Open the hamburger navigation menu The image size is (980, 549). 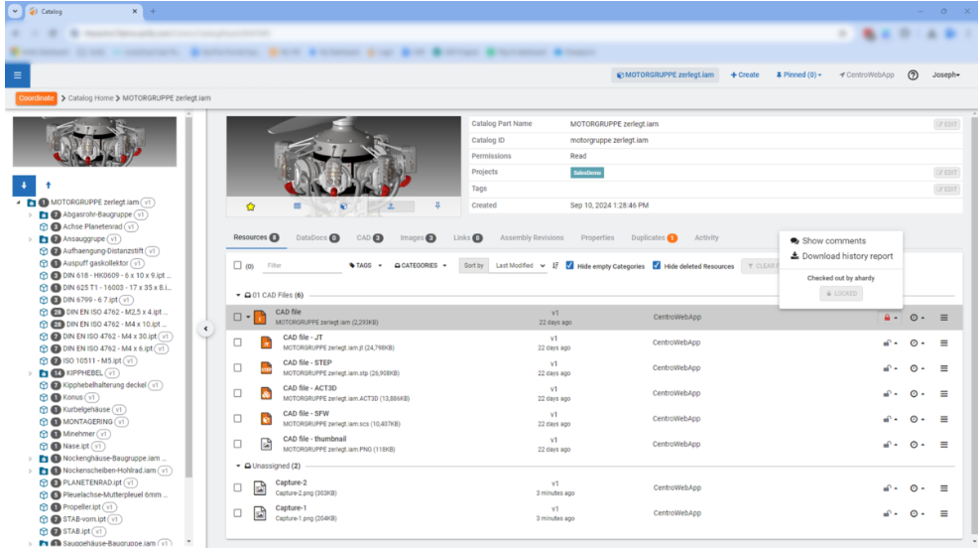click(x=18, y=75)
